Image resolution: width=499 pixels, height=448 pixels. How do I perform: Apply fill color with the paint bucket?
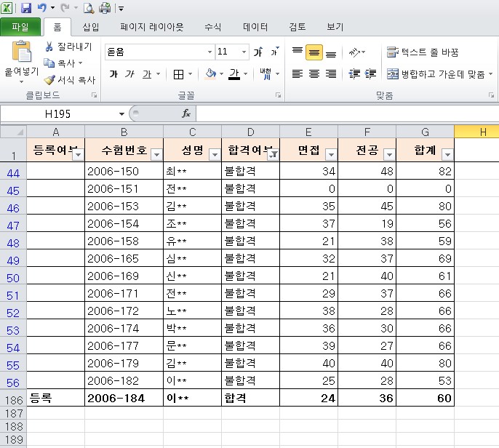pyautogui.click(x=210, y=74)
